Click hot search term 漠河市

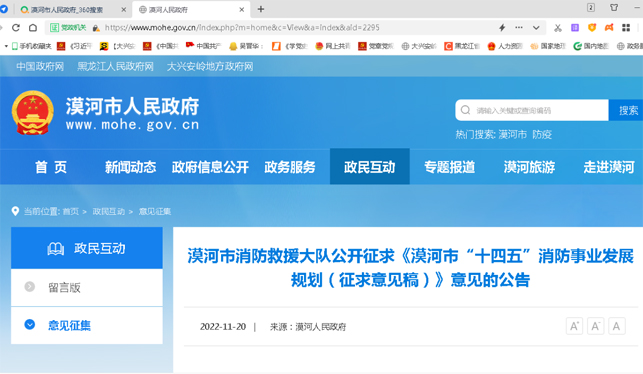point(513,135)
